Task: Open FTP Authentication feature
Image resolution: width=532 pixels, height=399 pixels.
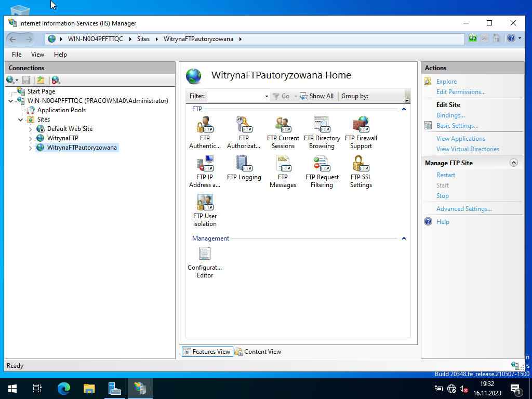Action: pos(205,132)
